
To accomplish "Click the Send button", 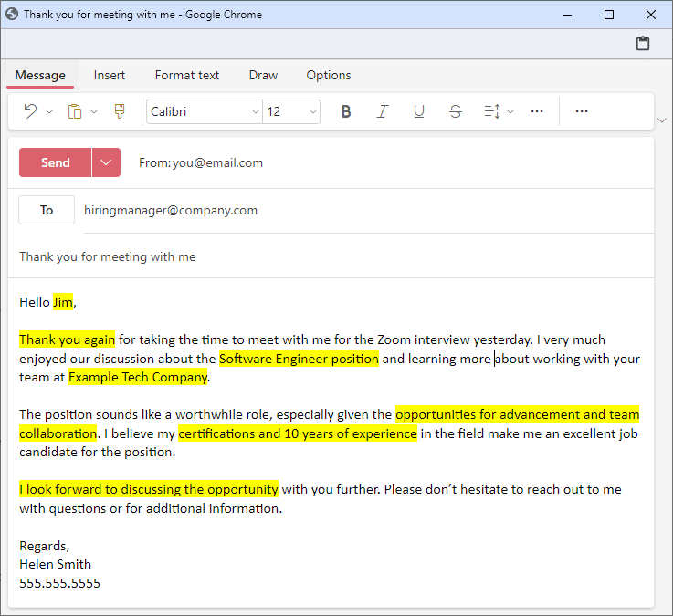I will [x=55, y=162].
